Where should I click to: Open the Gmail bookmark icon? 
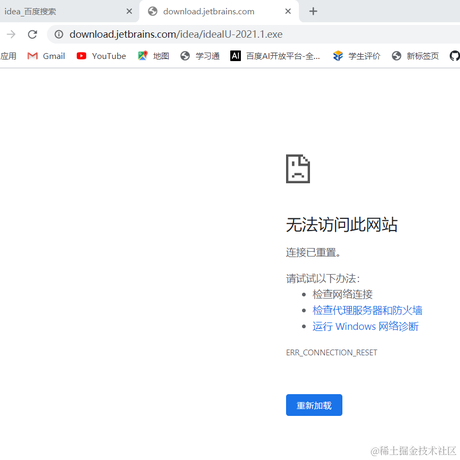(x=32, y=56)
